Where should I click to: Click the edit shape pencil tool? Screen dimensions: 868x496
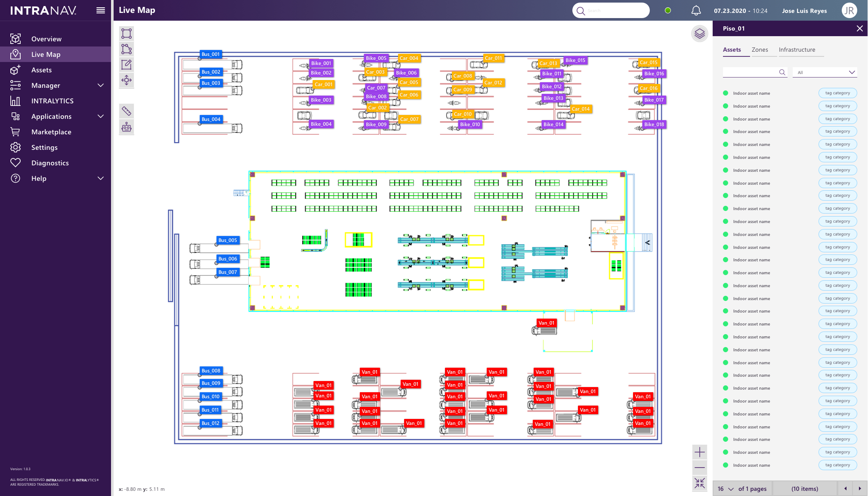[x=127, y=65]
